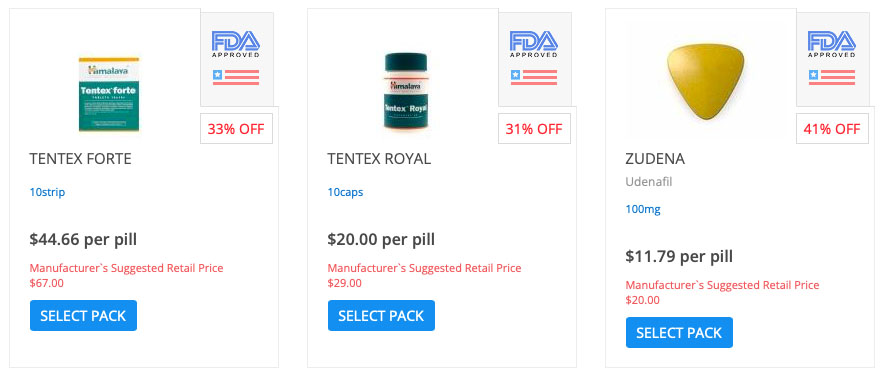Select pack for Tentex Royal
The image size is (885, 377).
click(382, 315)
